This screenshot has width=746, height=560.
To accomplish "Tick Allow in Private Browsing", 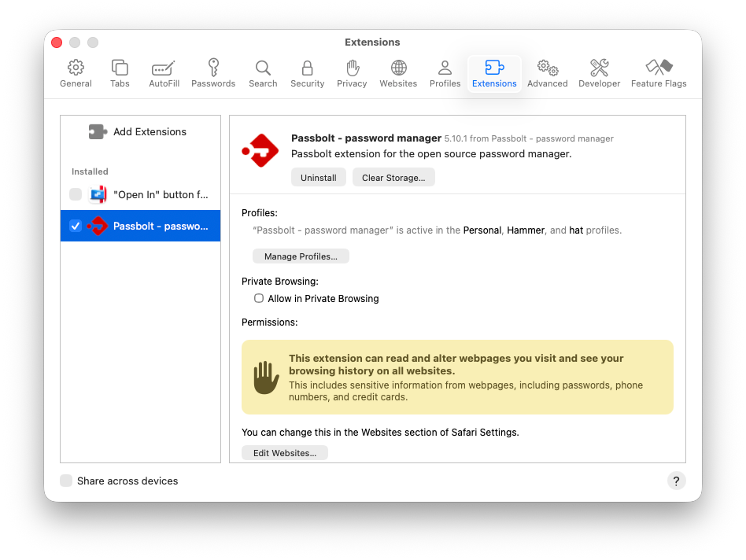I will point(259,298).
